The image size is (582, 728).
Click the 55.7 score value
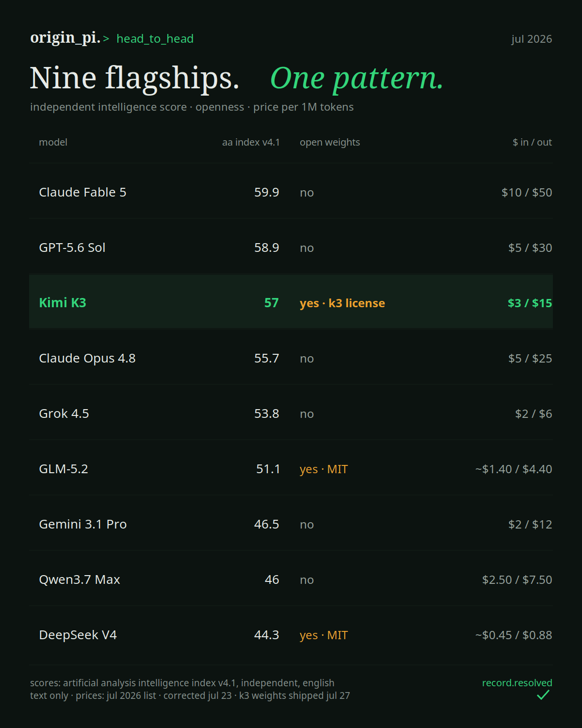click(x=267, y=358)
